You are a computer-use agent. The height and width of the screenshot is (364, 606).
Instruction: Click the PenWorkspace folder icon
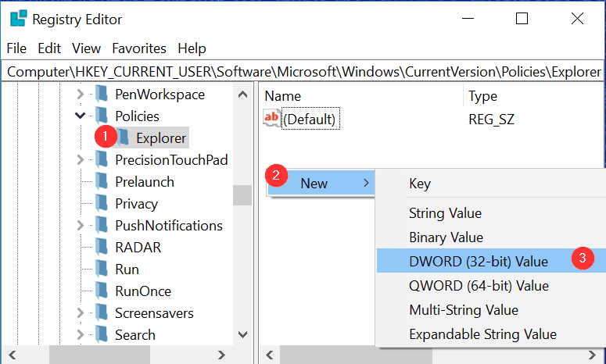[101, 95]
